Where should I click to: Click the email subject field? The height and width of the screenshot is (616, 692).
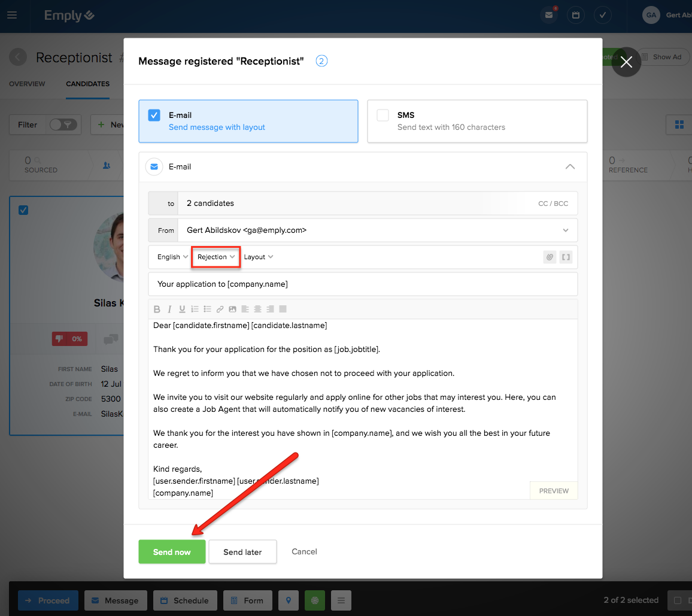click(x=363, y=284)
